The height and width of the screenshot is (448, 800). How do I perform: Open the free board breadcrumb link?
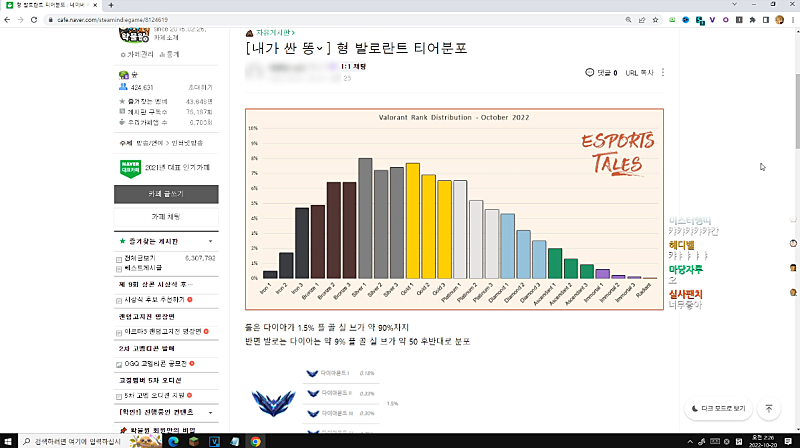(276, 33)
